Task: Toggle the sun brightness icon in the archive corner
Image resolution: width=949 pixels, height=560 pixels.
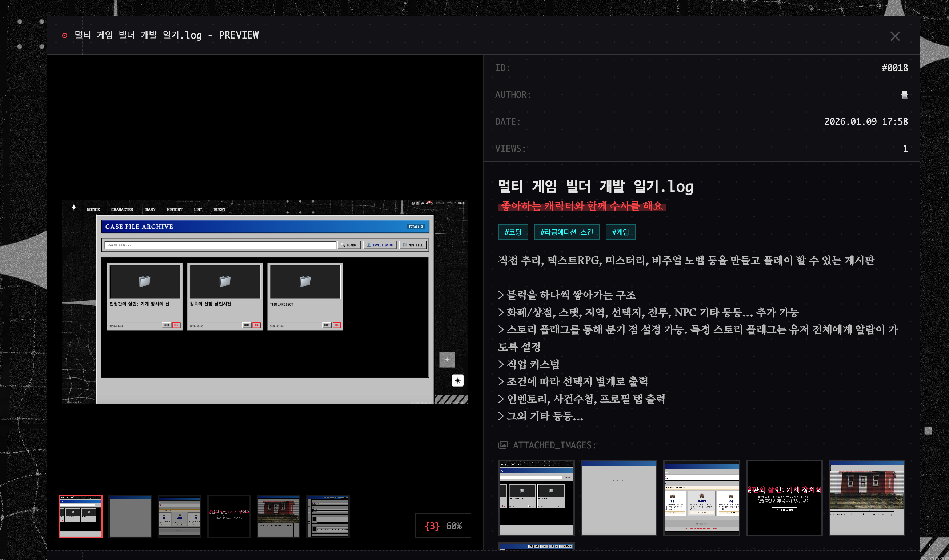Action: [457, 381]
